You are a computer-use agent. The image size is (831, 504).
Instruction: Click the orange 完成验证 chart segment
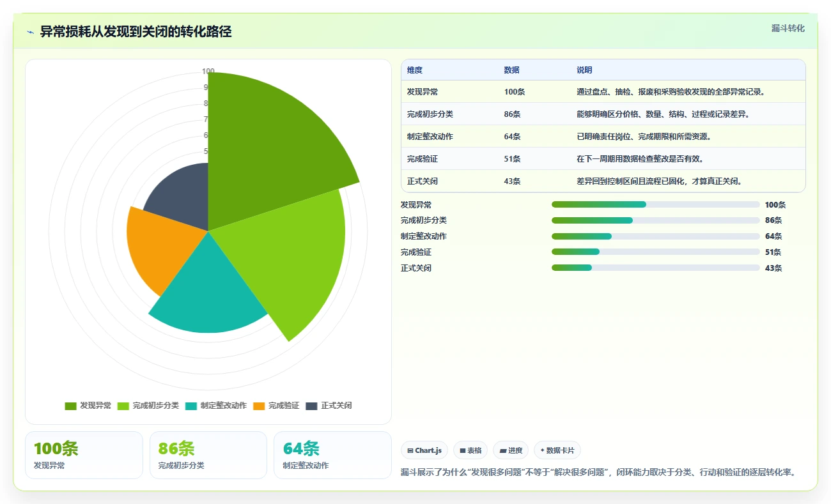[x=163, y=249]
